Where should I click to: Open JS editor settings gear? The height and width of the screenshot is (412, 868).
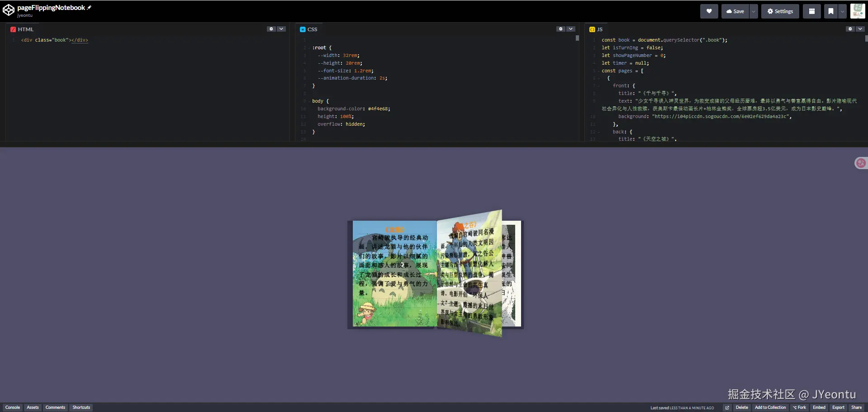[x=850, y=29]
